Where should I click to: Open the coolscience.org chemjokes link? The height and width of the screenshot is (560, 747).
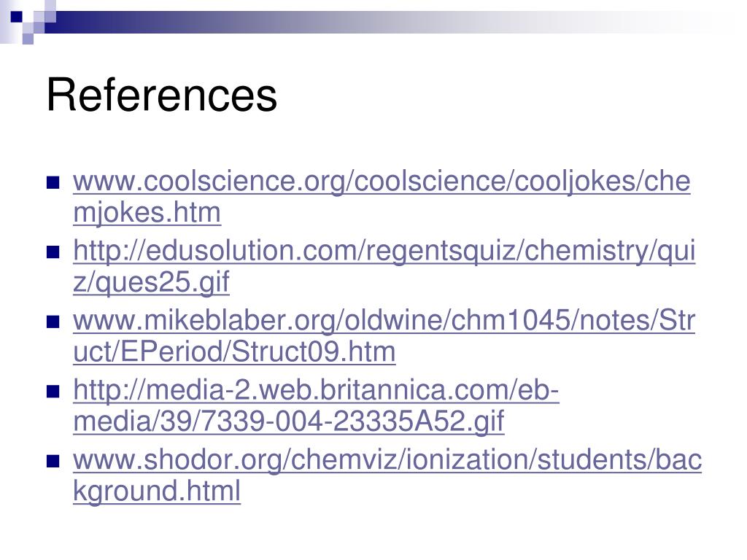point(382,182)
